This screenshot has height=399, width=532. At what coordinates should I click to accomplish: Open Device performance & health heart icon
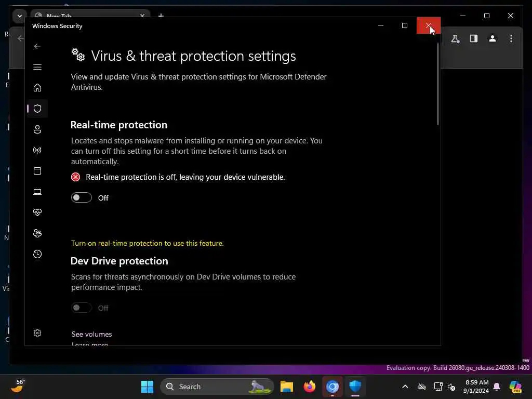point(37,212)
